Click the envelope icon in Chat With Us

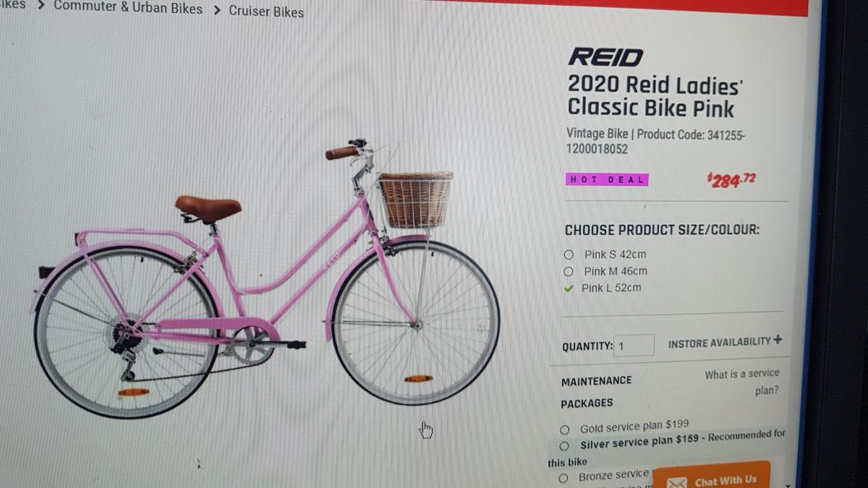click(x=676, y=482)
